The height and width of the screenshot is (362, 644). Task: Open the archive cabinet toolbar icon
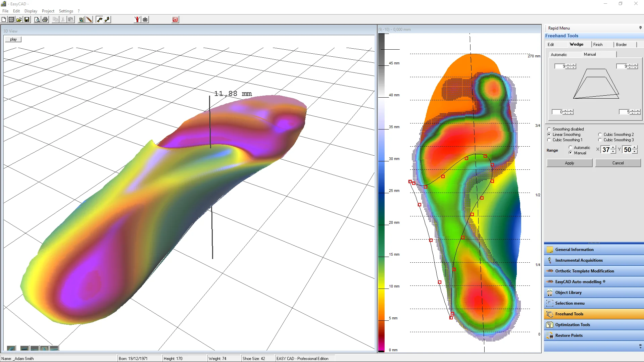point(11,19)
